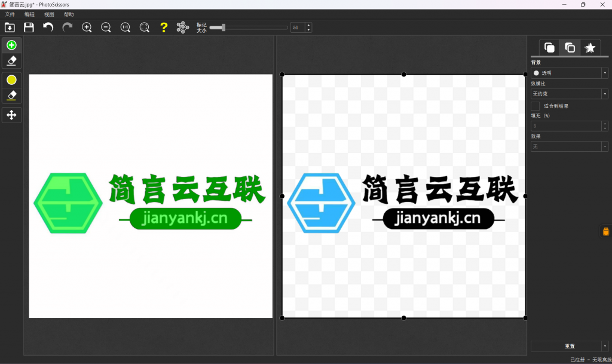612x364 pixels.
Task: Click the 填充 (%) value field
Action: pyautogui.click(x=567, y=126)
